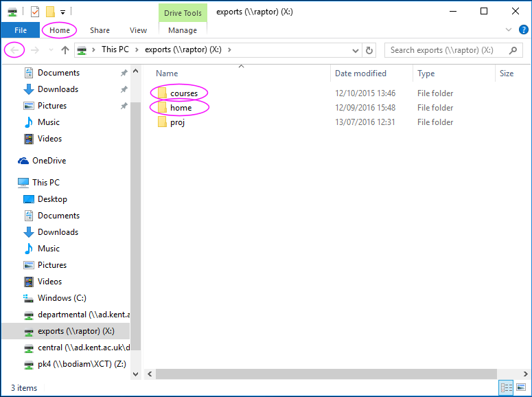Click the date 13/07/2016 12:31
This screenshot has height=397, width=532.
pos(365,122)
